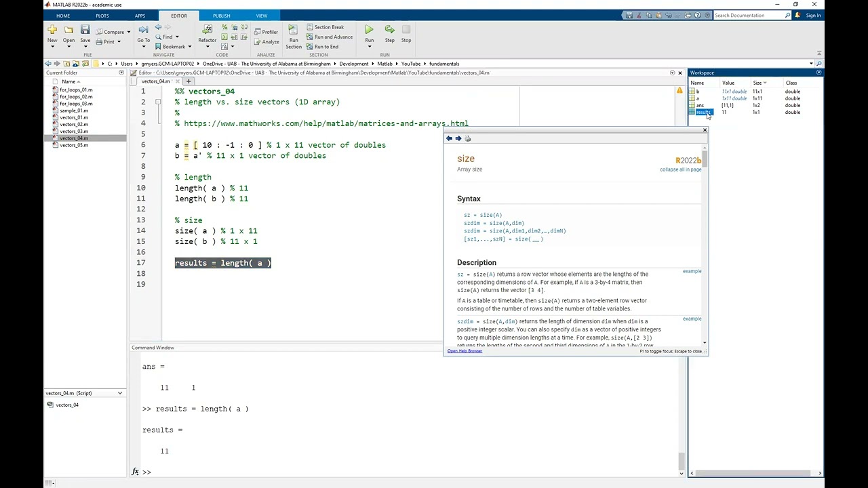Expand Find dropdown arrow
Screen dimensions: 868x488
(177, 37)
